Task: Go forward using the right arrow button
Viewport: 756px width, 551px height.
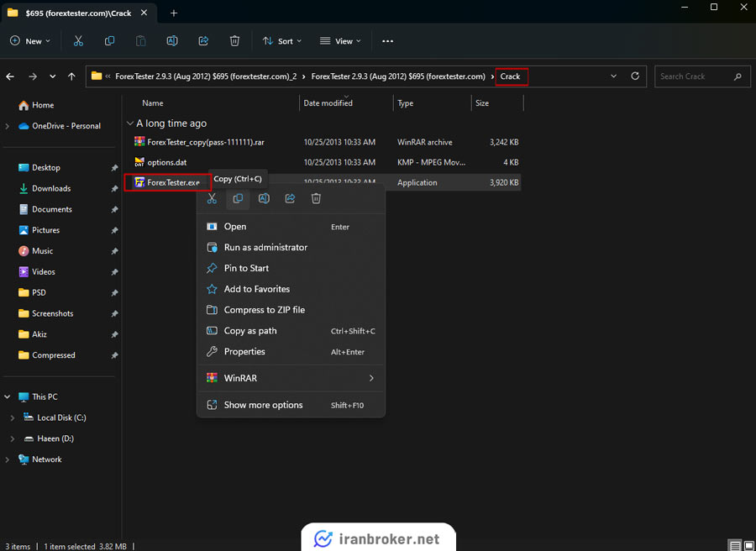Action: (x=32, y=76)
